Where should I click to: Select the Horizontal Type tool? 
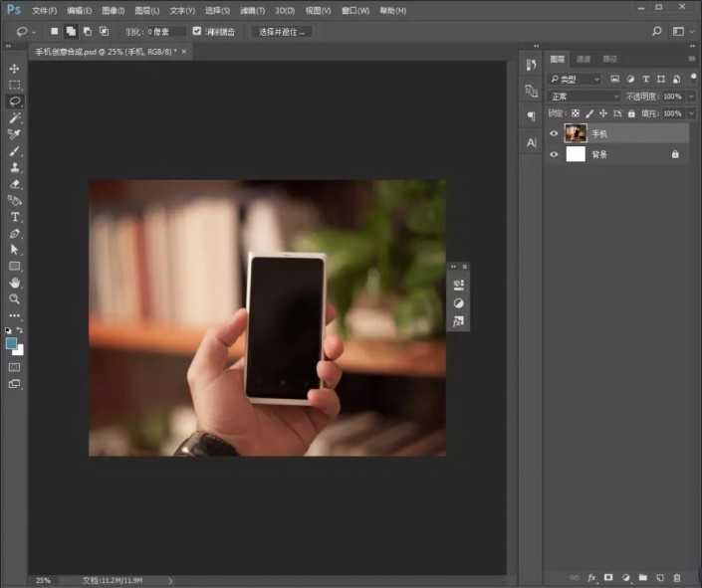pyautogui.click(x=15, y=217)
